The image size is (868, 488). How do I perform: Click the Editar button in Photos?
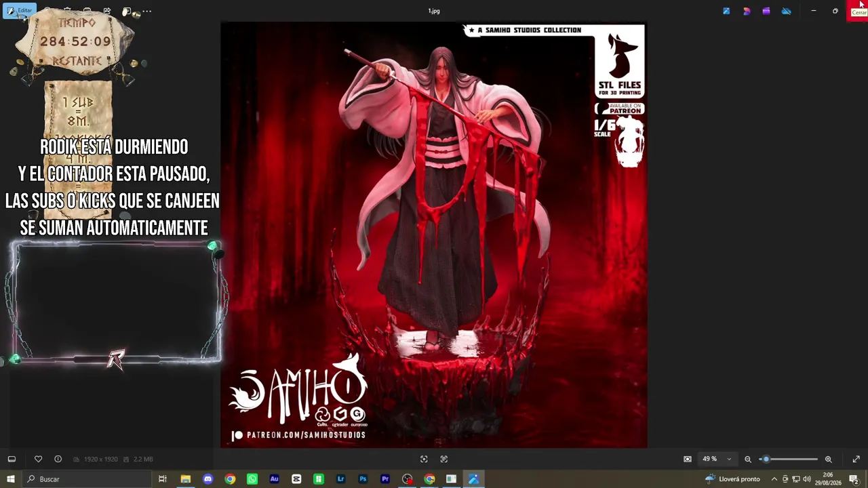pyautogui.click(x=19, y=11)
